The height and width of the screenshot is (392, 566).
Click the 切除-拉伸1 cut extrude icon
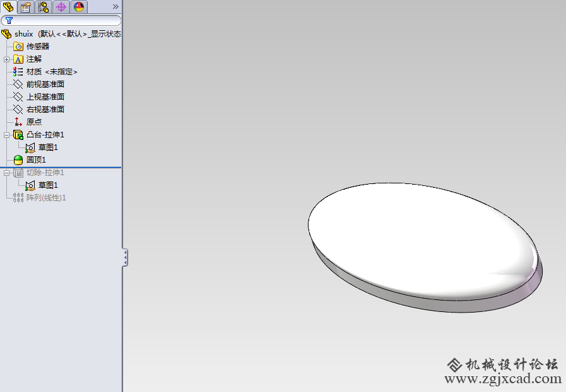pos(18,173)
